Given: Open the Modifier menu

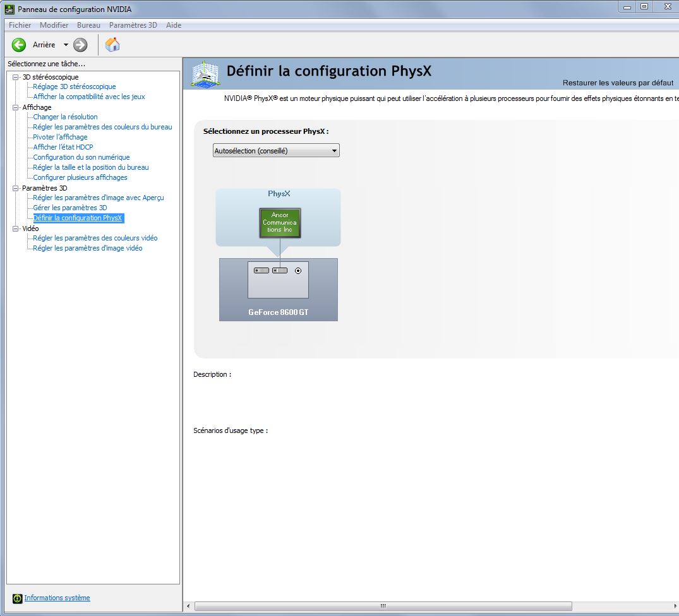Looking at the screenshot, I should point(54,25).
